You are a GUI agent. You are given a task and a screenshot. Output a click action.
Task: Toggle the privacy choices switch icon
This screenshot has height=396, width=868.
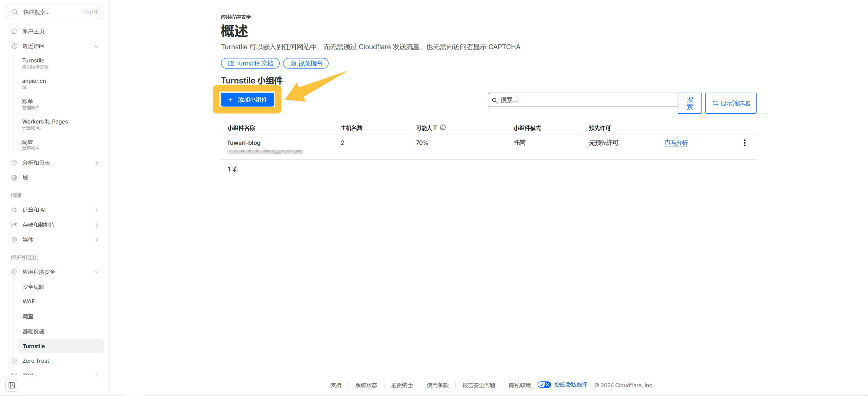(544, 385)
